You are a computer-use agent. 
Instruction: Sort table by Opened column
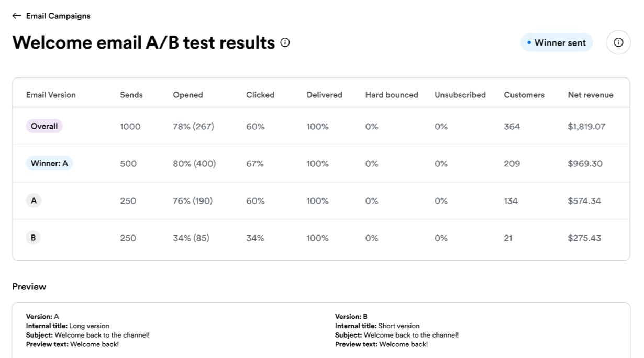187,95
